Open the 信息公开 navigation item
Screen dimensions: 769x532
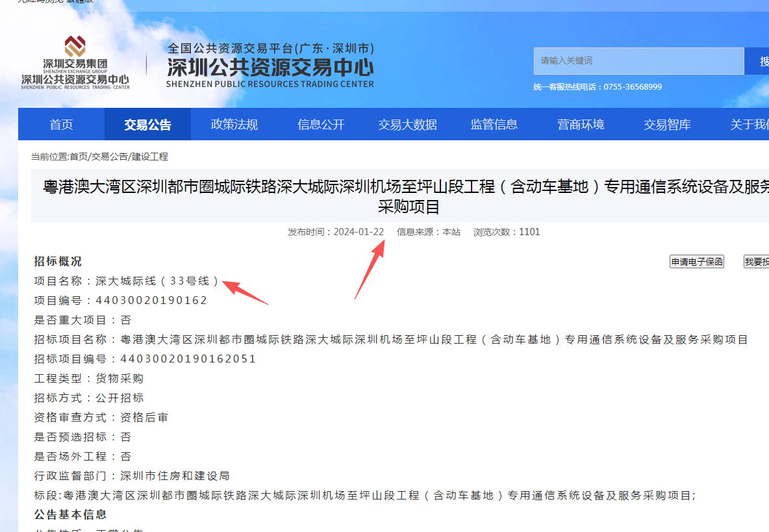(x=321, y=125)
